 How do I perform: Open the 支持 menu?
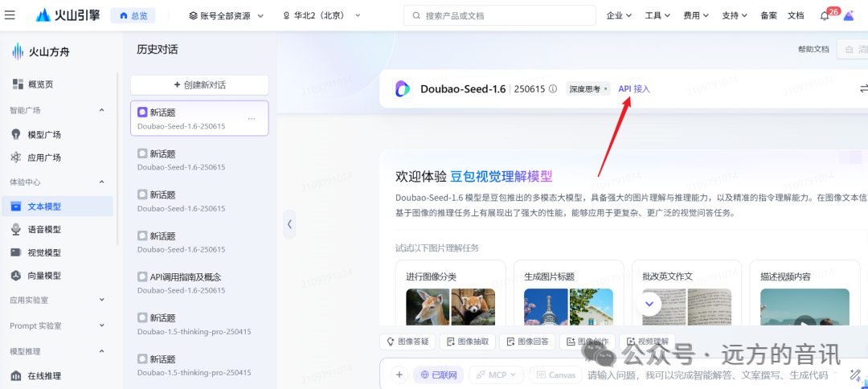735,15
